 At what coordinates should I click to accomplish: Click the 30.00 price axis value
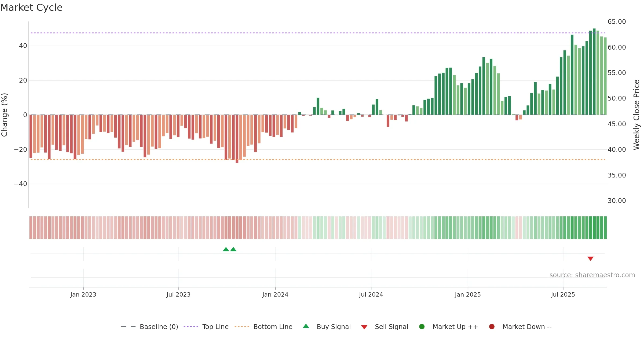617,201
